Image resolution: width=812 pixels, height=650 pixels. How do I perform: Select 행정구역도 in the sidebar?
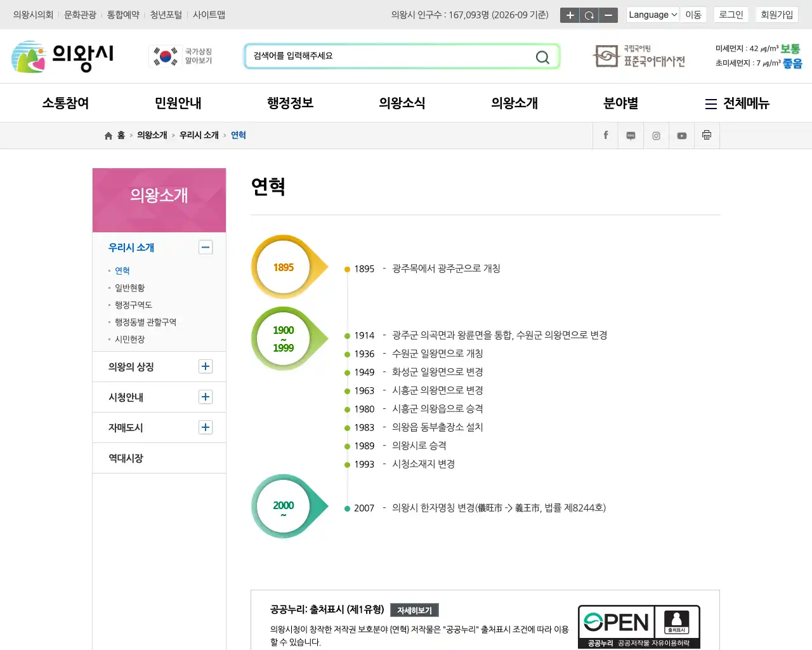tap(133, 305)
